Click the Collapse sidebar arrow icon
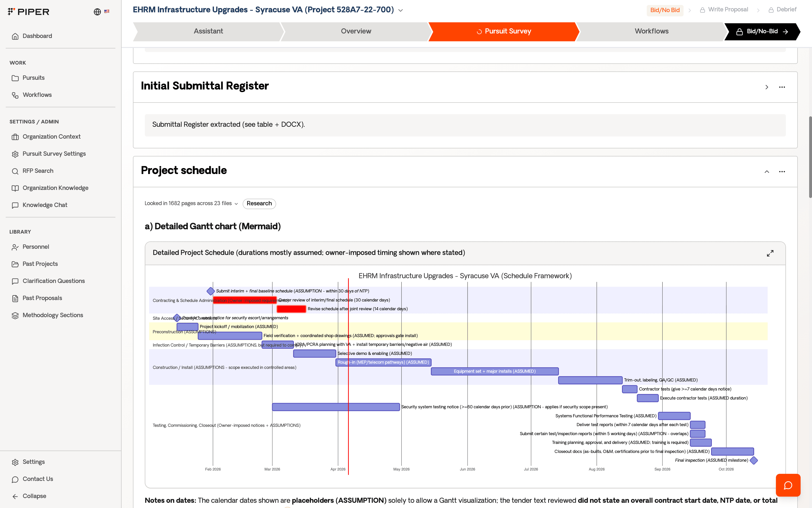Viewport: 812px width, 508px height. coord(15,497)
